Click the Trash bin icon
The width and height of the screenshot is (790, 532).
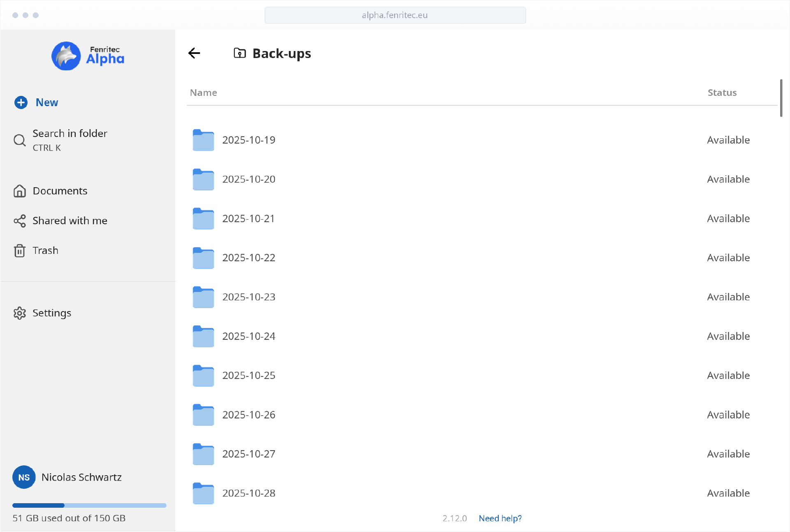(19, 251)
